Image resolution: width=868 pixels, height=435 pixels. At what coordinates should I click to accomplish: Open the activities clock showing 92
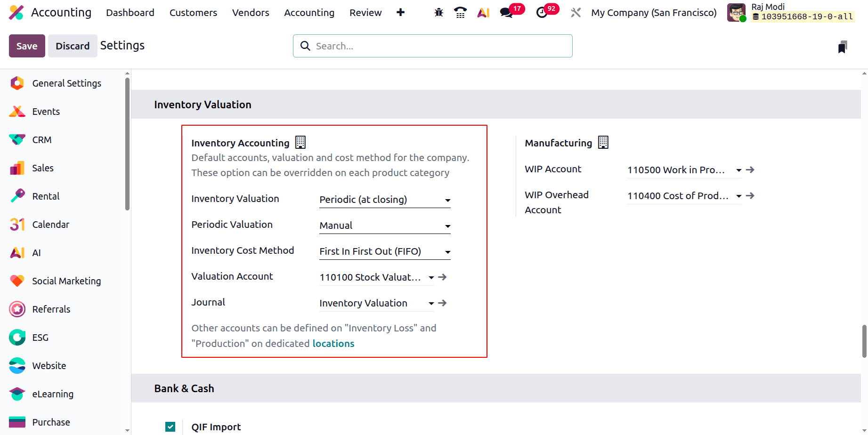(x=543, y=13)
